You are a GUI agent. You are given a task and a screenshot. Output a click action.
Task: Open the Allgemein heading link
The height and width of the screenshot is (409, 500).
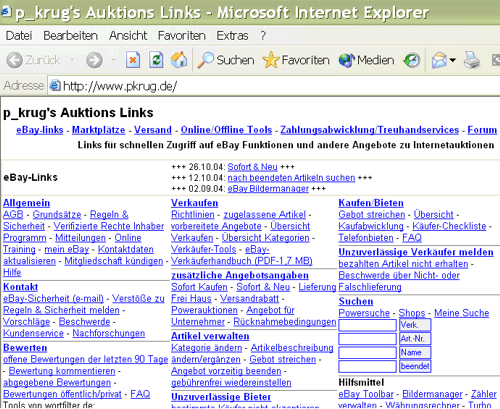(26, 203)
